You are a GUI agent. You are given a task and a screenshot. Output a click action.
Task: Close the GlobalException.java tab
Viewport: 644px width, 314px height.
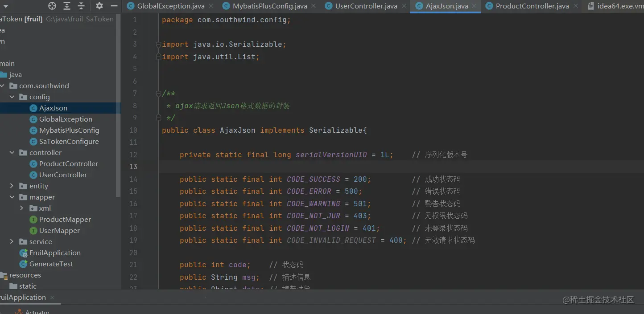point(211,6)
